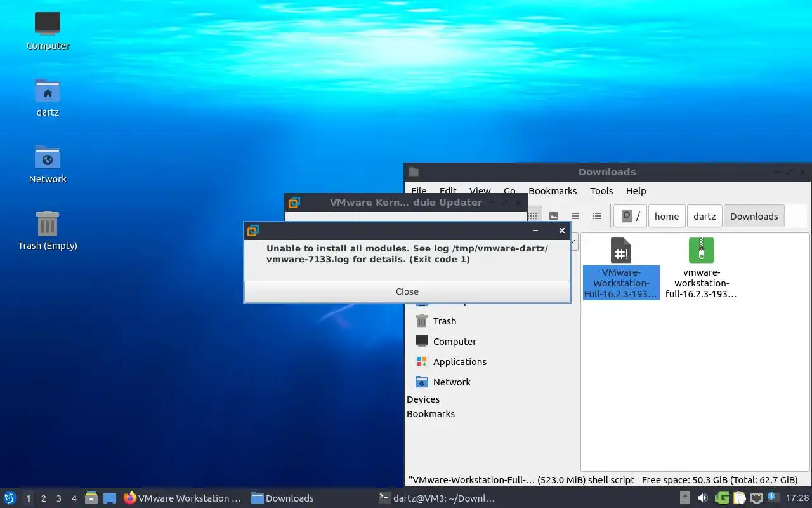The width and height of the screenshot is (812, 508).
Task: Open the Help menu in Downloads window
Action: click(636, 190)
